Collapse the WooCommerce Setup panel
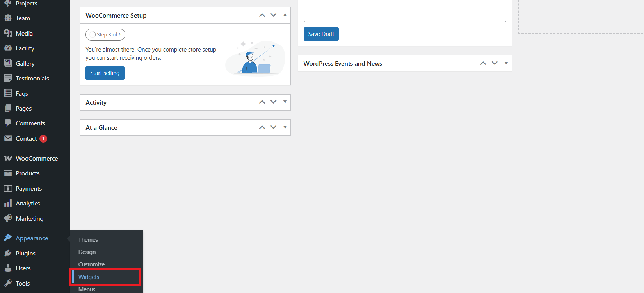The image size is (644, 293). coord(285,15)
